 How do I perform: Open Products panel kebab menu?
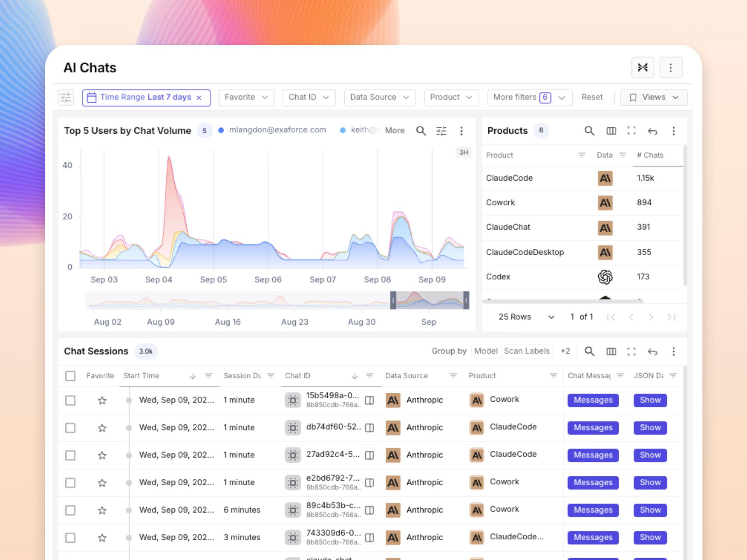pyautogui.click(x=673, y=131)
